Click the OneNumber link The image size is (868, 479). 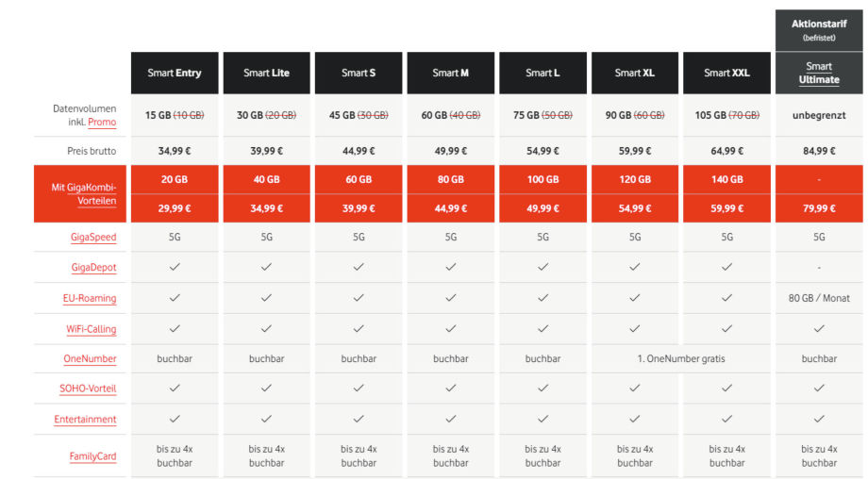point(90,358)
